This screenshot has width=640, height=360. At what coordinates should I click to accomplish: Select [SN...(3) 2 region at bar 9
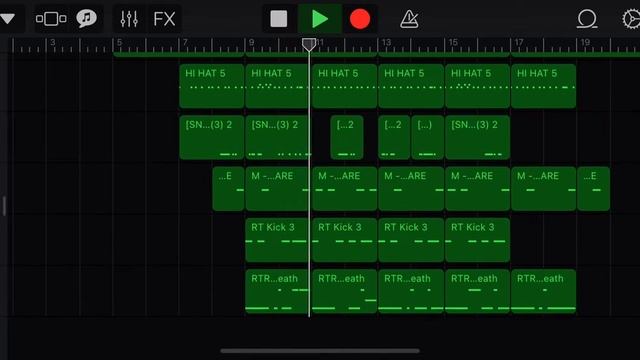click(277, 138)
